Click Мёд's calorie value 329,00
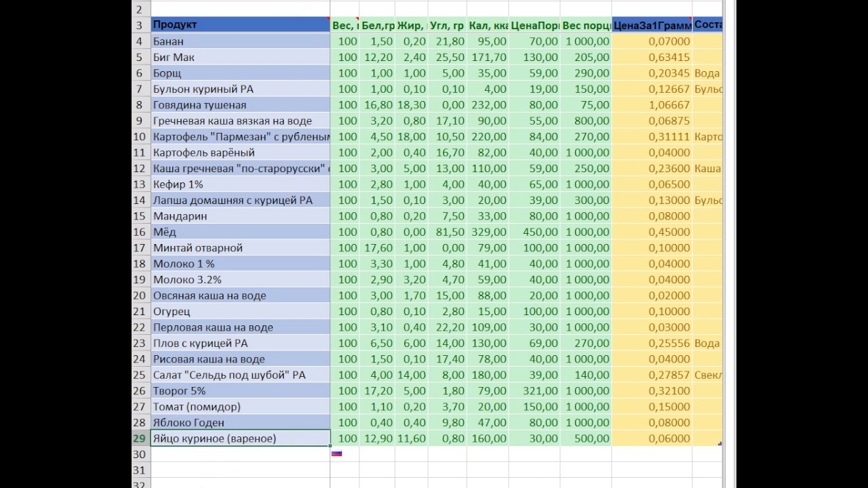The width and height of the screenshot is (868, 488). [488, 232]
